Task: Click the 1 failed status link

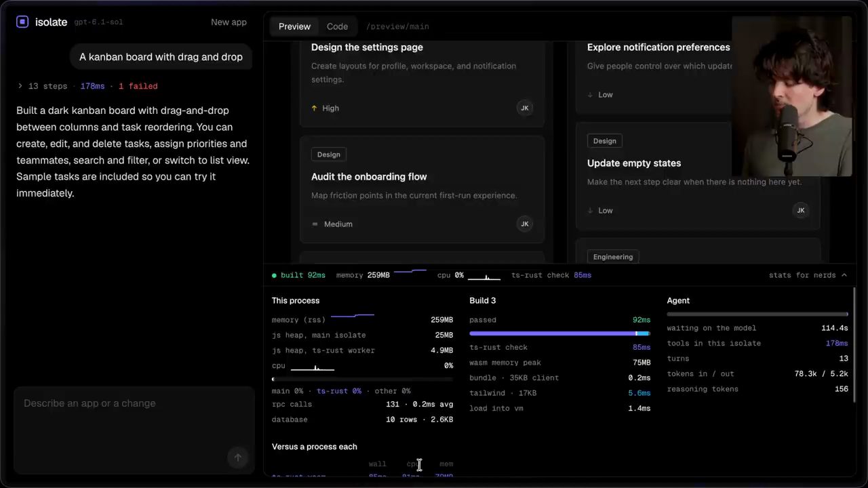Action: coord(138,86)
